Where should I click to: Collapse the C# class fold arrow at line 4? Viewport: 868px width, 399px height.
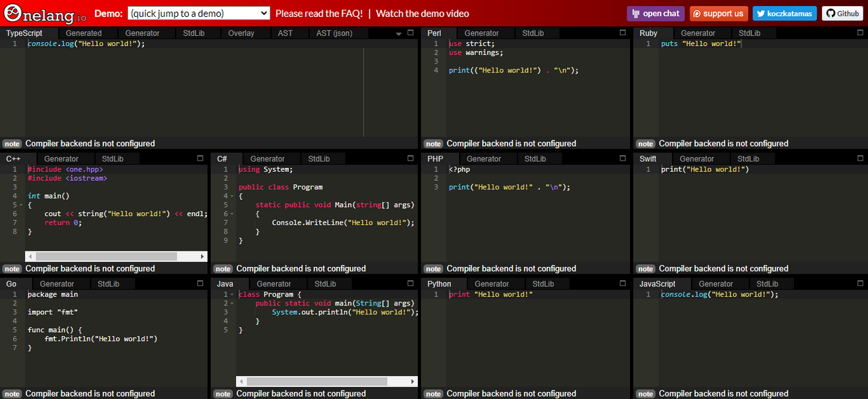coord(233,196)
